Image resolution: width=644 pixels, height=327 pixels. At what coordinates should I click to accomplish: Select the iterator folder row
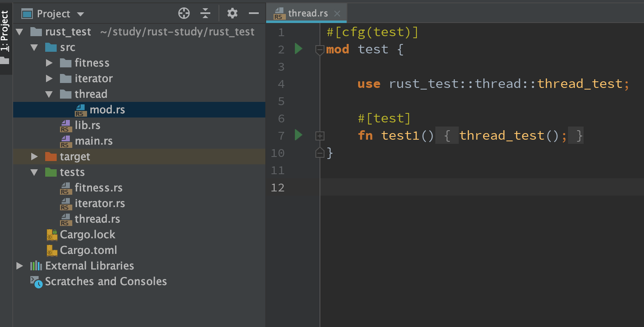pyautogui.click(x=139, y=78)
